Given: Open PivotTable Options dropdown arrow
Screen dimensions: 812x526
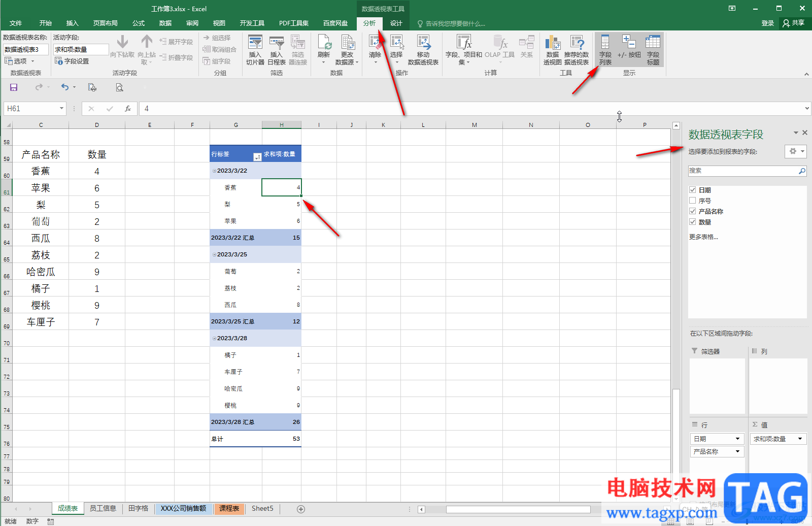Looking at the screenshot, I should [33, 61].
